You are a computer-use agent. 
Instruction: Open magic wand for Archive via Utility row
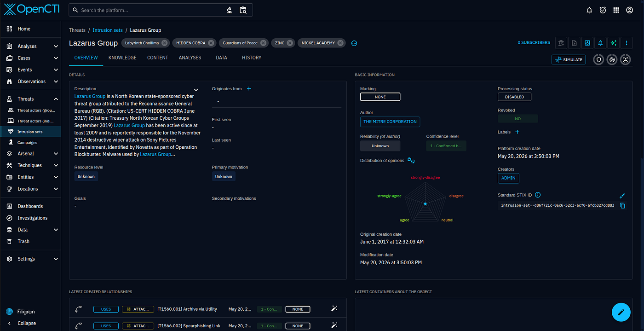coord(334,309)
